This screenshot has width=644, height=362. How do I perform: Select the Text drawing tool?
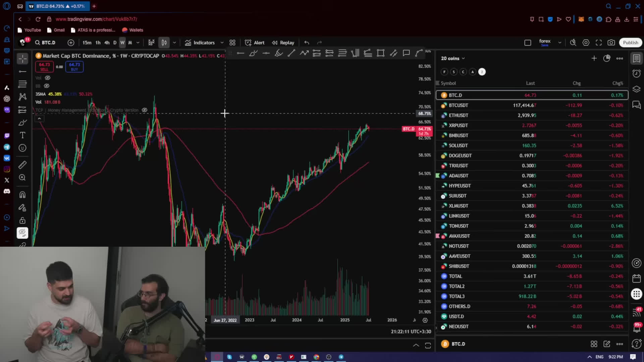click(22, 135)
